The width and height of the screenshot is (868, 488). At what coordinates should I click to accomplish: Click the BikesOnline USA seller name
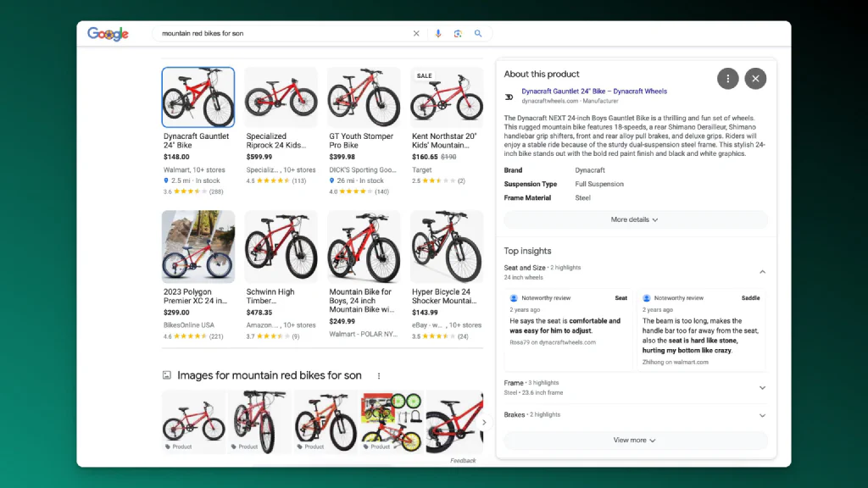click(x=189, y=325)
